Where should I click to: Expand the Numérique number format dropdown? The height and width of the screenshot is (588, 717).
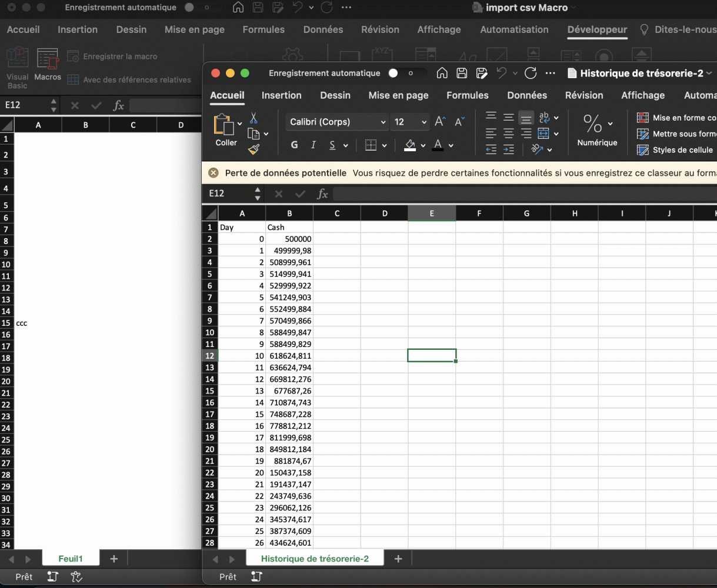[x=610, y=123]
